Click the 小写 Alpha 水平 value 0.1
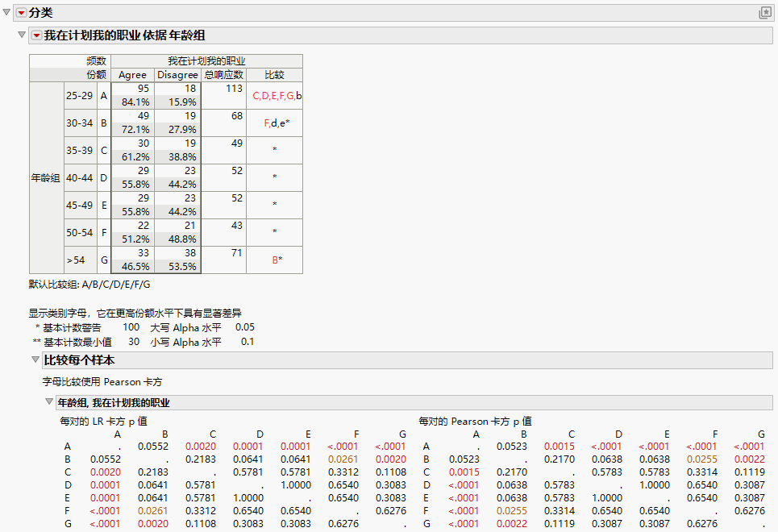 (x=247, y=342)
